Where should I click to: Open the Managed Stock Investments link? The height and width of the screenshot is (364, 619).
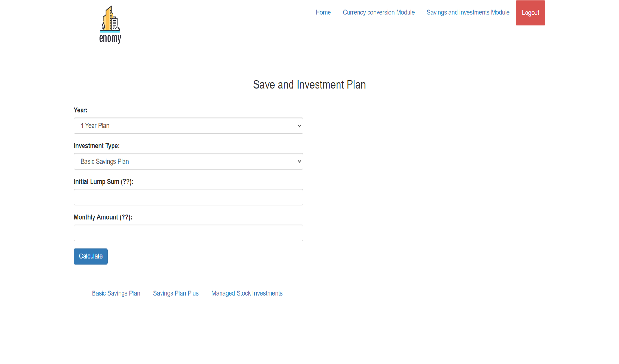tap(247, 293)
